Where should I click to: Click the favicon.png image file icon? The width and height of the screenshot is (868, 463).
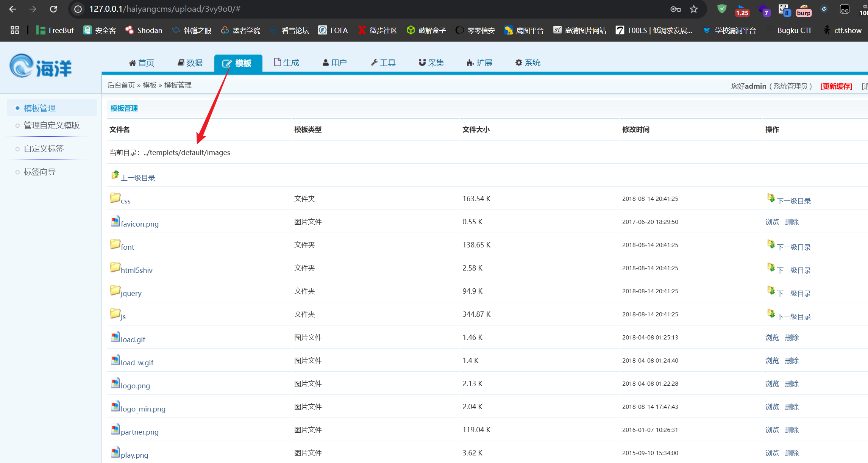click(x=115, y=221)
